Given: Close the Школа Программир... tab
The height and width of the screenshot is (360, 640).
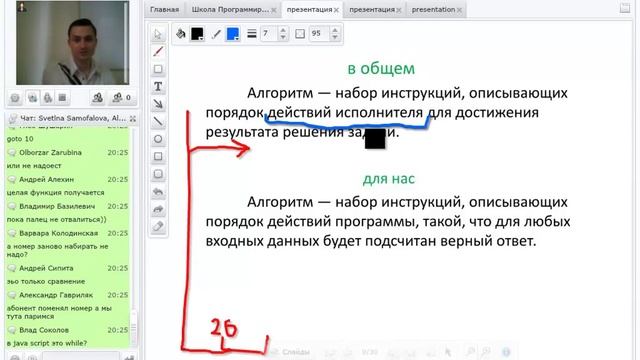Looking at the screenshot, I should point(274,10).
